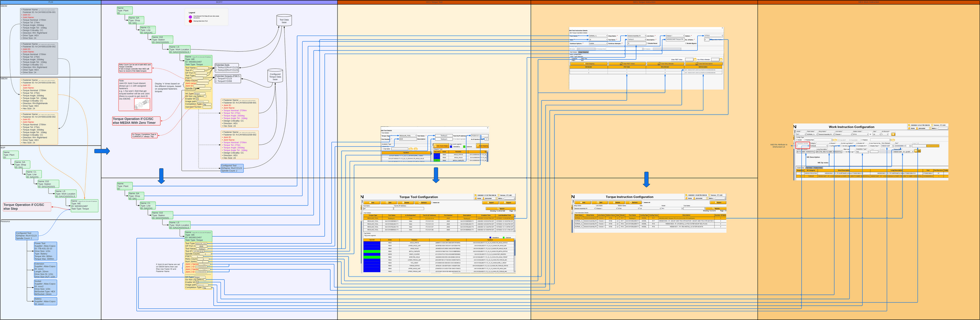980x320 pixels.
Task: Open Continue Options dropdown in Edit Tool Instruction
Action: point(598,43)
